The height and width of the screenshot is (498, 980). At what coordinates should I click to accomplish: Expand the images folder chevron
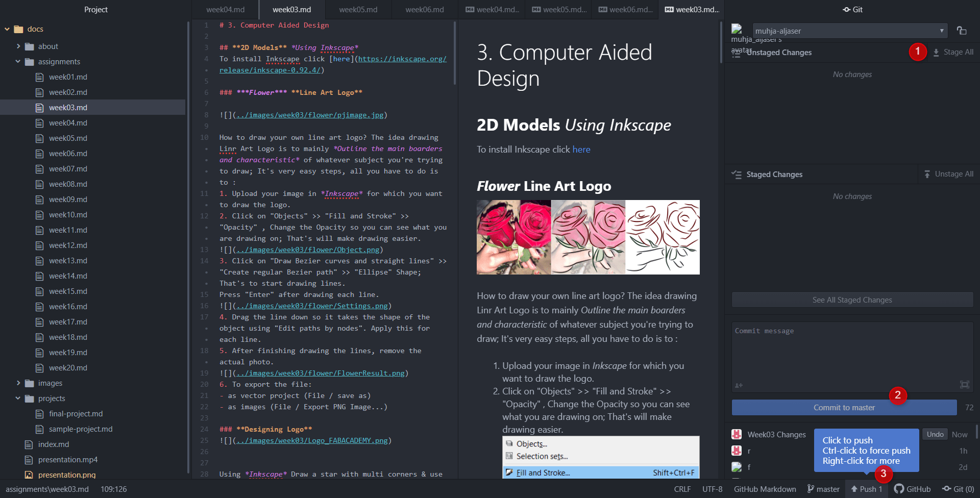18,383
